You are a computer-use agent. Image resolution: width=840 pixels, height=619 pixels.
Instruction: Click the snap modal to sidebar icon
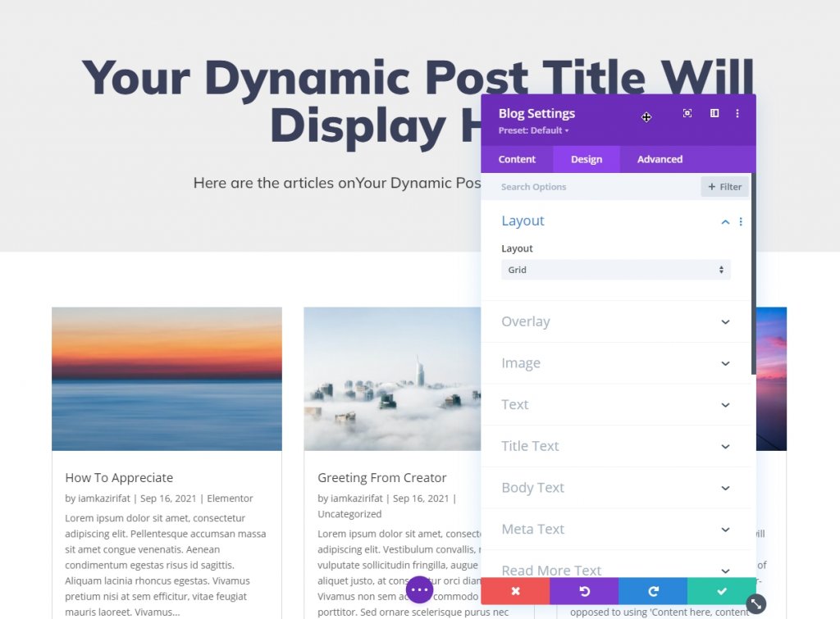[714, 113]
